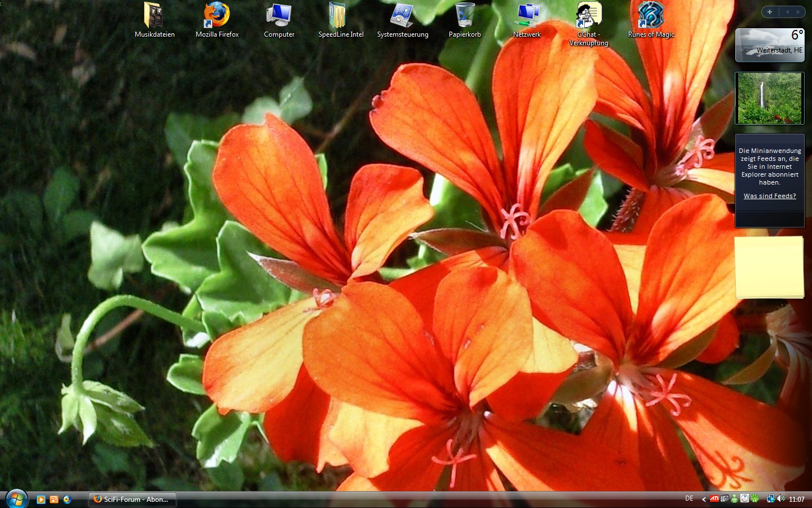Click the Windows Start orb
812x508 pixels.
[16, 499]
